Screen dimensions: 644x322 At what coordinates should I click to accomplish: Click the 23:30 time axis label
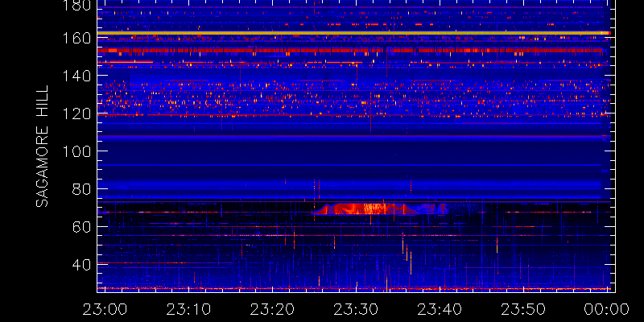[x=356, y=309]
